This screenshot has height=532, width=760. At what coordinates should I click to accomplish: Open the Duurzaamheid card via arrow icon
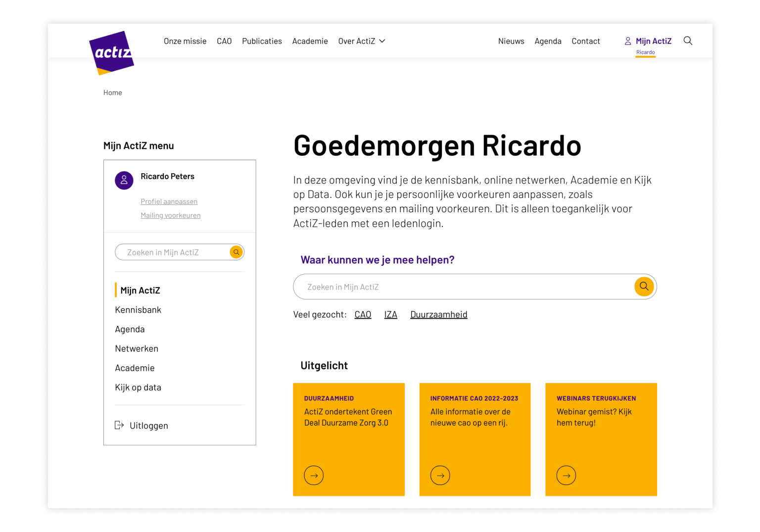[313, 475]
